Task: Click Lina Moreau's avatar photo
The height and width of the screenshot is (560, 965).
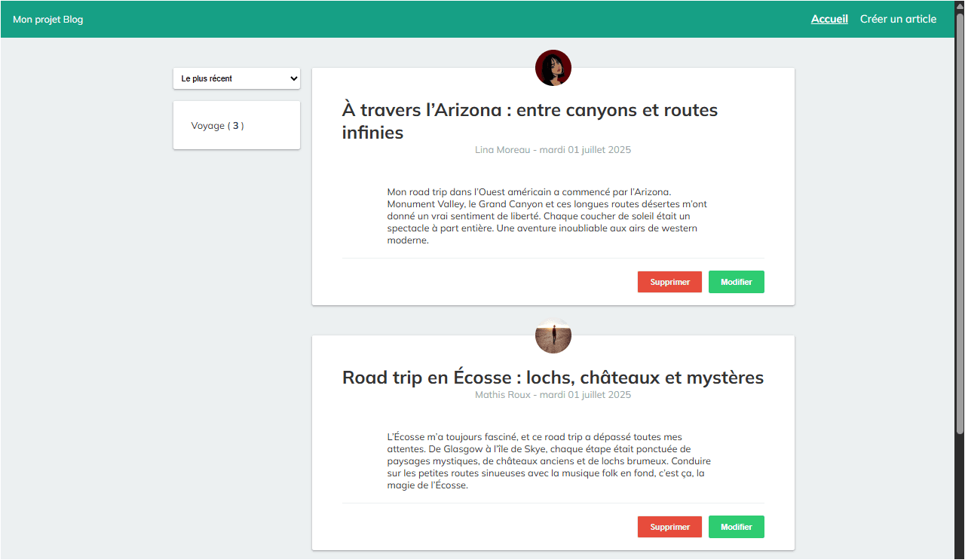Action: pos(553,68)
